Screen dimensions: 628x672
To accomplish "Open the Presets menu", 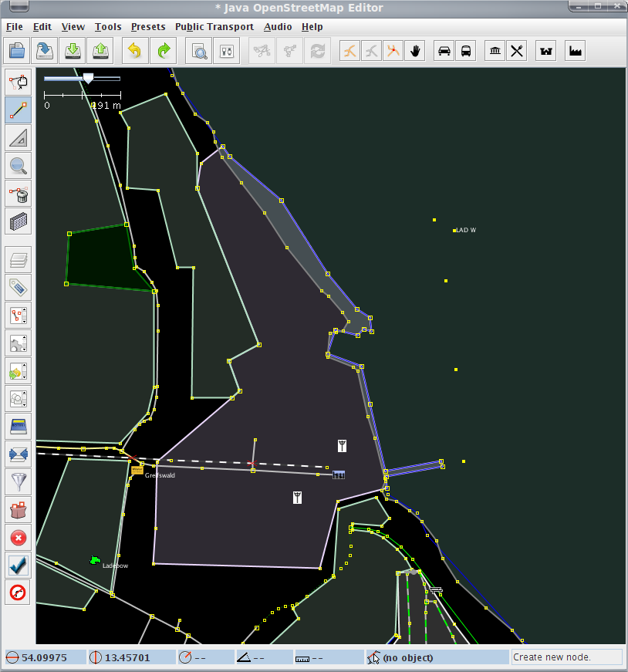I will [148, 26].
